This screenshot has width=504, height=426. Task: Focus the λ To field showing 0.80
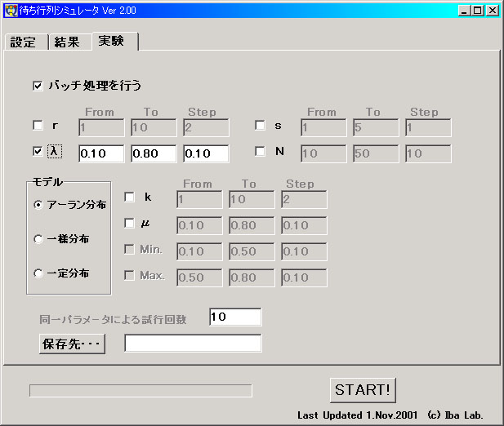point(154,153)
